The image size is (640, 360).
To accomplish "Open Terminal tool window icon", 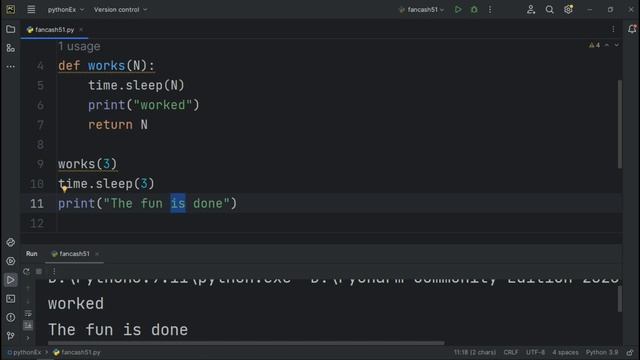I will pos(11,299).
